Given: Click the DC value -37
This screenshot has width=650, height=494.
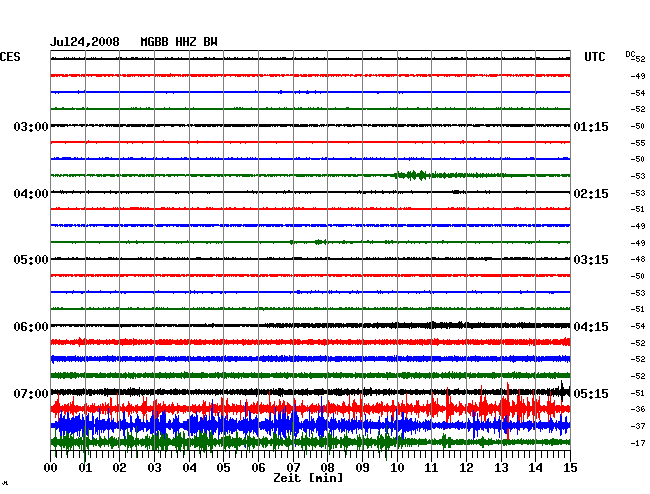Looking at the screenshot, I should pos(638,426).
